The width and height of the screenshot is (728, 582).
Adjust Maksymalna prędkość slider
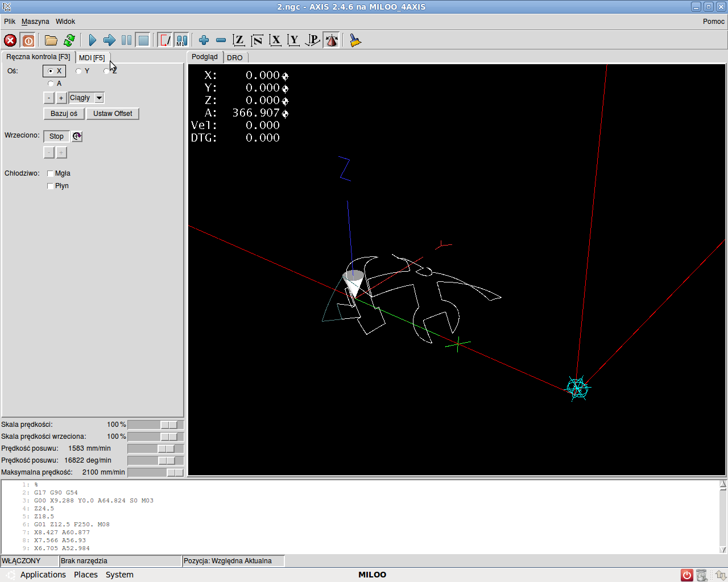pos(156,472)
